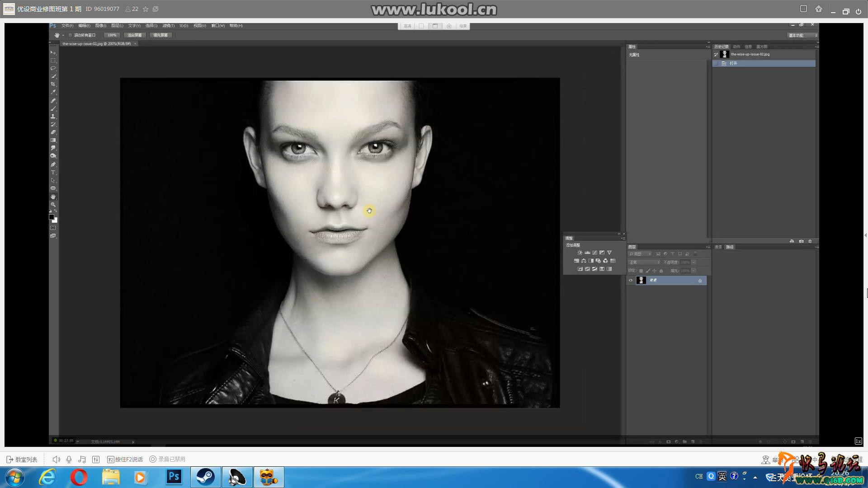Open the blend mode 正常 dropdown

click(644, 262)
